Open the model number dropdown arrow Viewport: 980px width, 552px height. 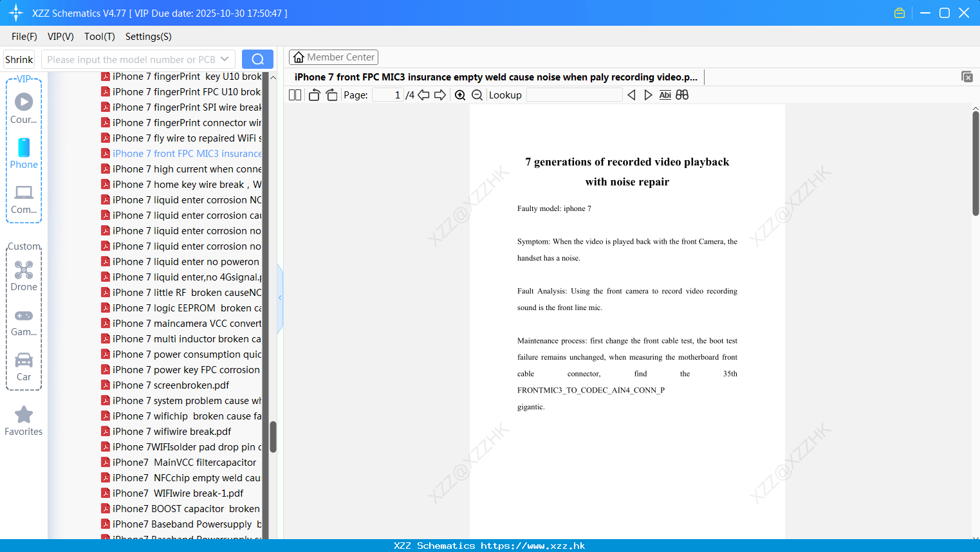click(225, 59)
